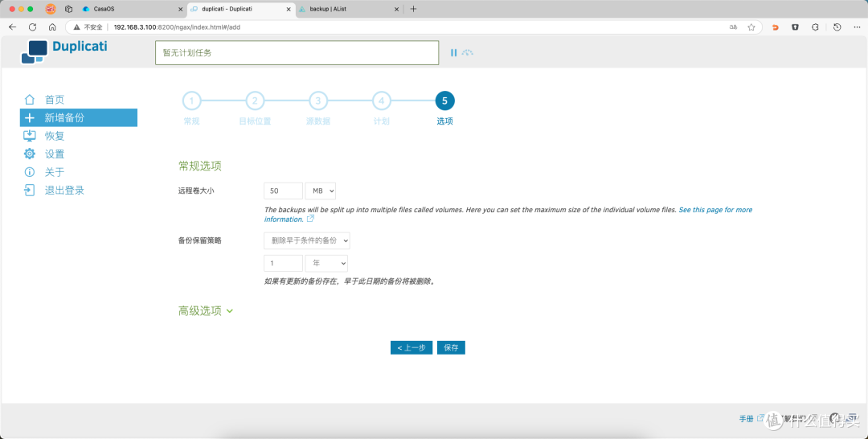The height and width of the screenshot is (439, 868).
Task: Pause the Duplicati scheduler
Action: point(453,52)
